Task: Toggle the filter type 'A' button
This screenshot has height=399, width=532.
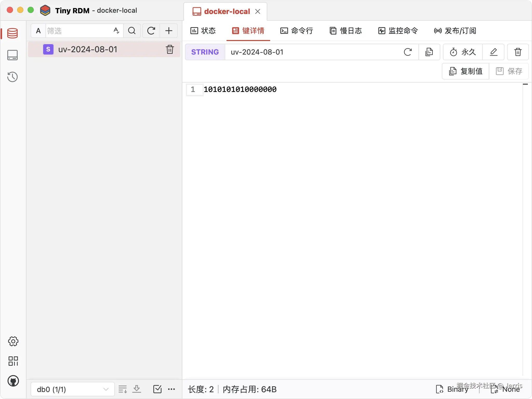Action: (38, 31)
